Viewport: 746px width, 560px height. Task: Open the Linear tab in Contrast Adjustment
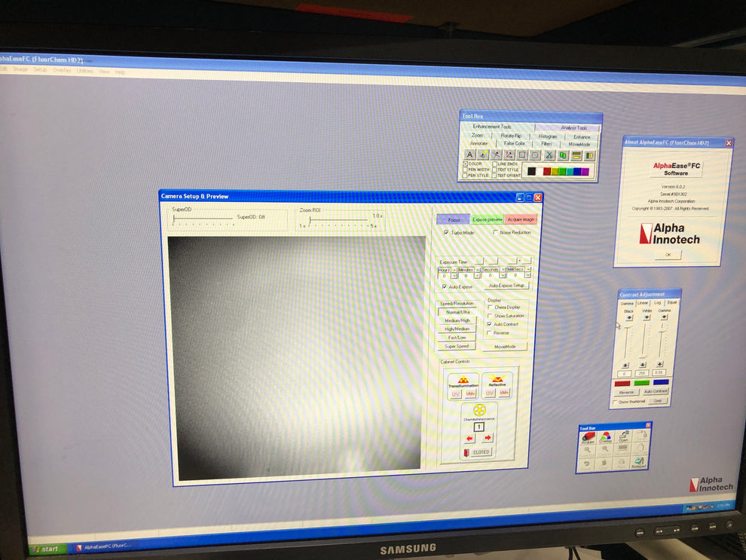(x=642, y=303)
